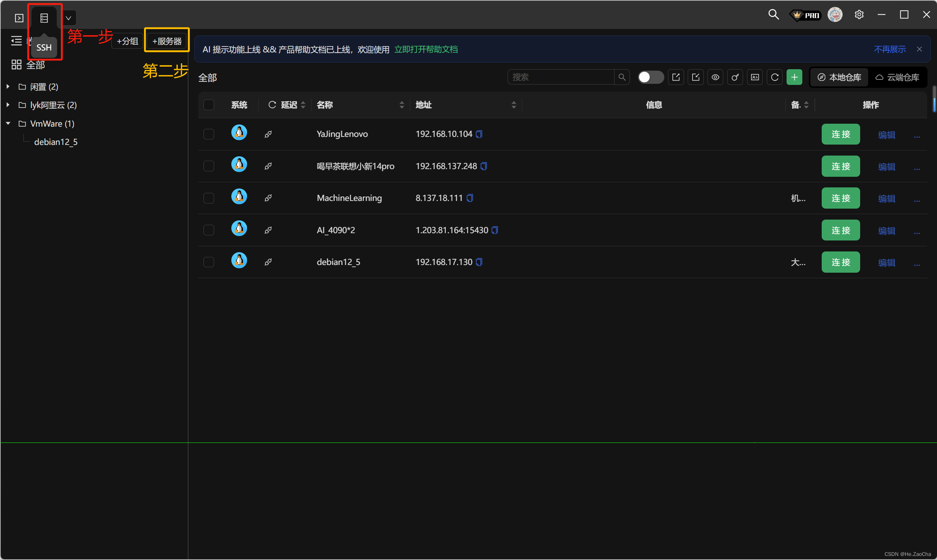Viewport: 937px width, 560px height.
Task: Click the import servers icon
Action: [695, 77]
